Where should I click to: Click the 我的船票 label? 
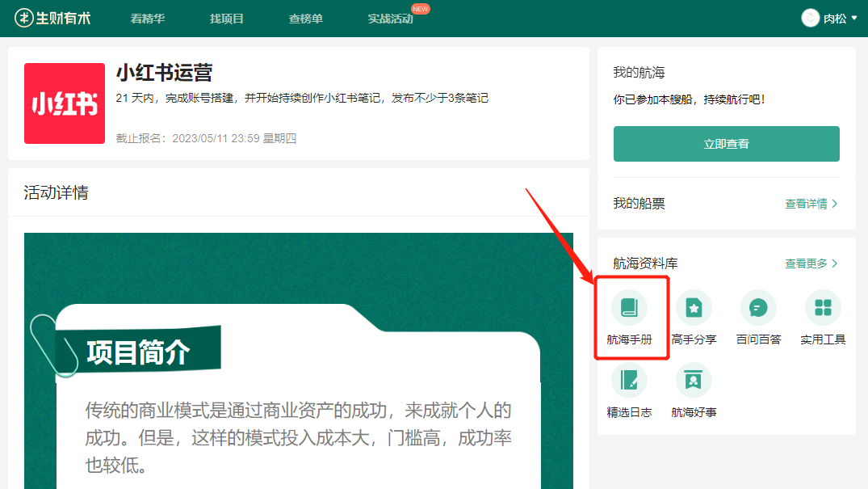coord(639,204)
